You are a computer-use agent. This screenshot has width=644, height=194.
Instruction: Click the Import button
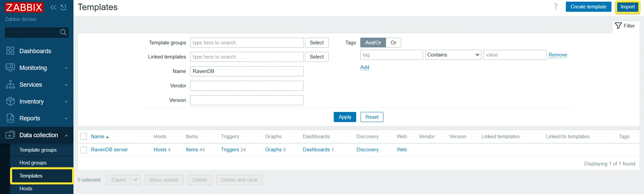(x=628, y=7)
